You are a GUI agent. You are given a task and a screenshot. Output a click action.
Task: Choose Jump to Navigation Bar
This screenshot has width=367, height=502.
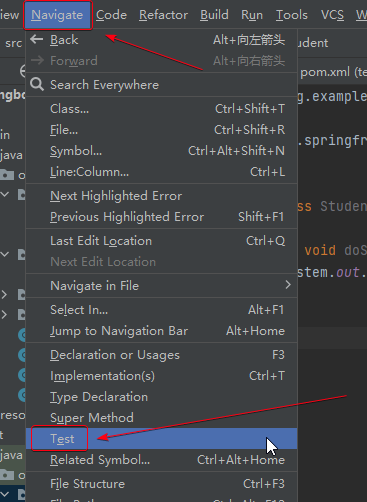pos(162,331)
